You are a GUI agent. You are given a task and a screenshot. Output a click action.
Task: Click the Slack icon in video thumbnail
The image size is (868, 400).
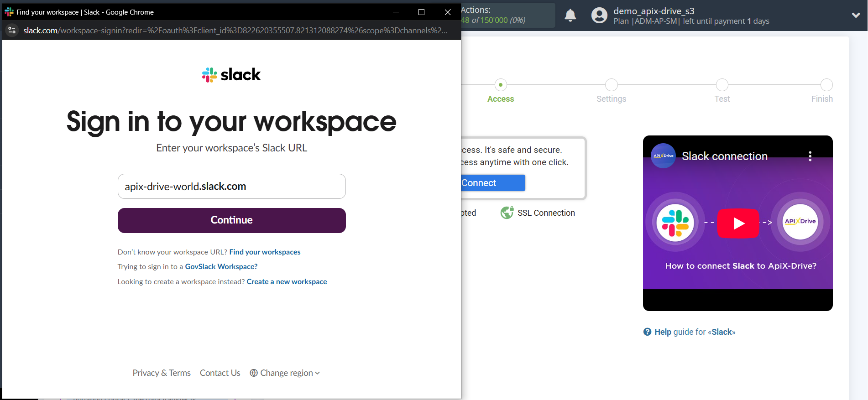click(675, 223)
